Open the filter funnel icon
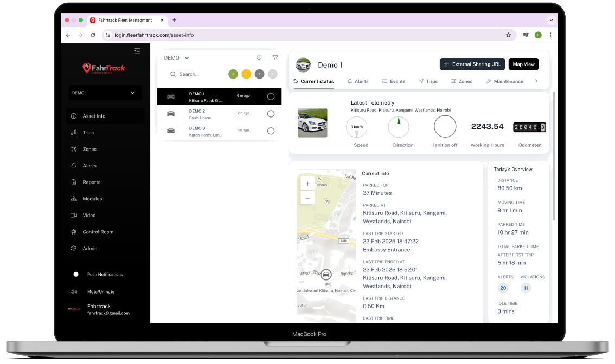 (276, 57)
